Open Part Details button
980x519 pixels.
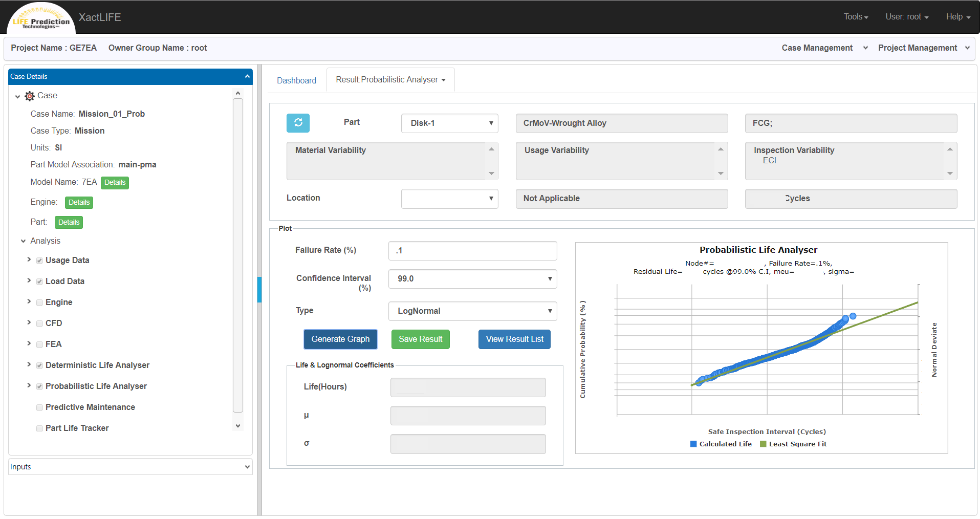pos(69,223)
